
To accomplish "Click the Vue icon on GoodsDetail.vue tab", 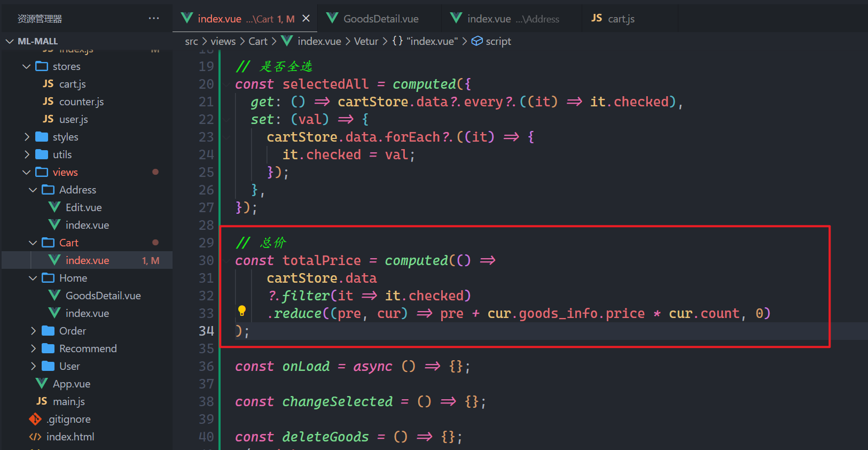I will coord(332,18).
